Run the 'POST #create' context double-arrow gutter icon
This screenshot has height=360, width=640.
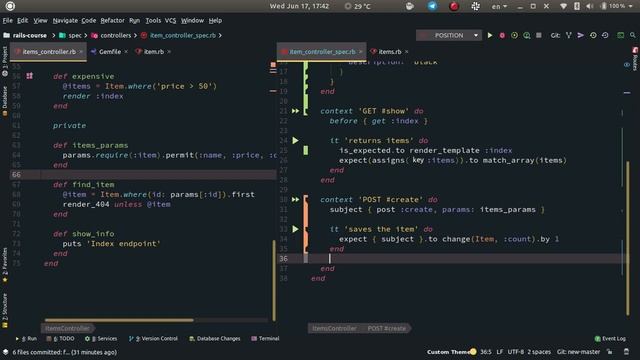tap(295, 200)
